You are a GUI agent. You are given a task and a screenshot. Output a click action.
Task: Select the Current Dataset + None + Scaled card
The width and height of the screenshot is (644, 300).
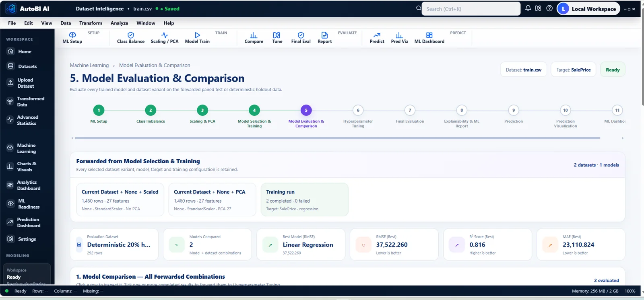(120, 199)
